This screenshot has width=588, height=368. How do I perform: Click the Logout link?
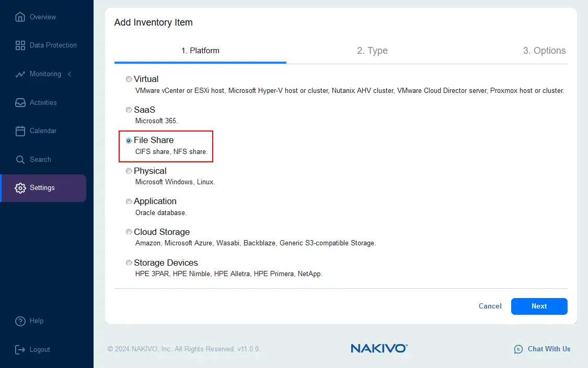(40, 350)
